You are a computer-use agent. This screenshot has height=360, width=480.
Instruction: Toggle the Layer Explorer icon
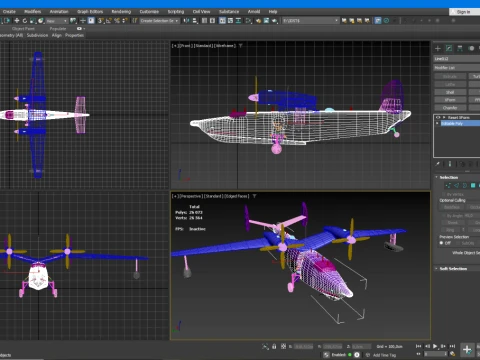212,21
